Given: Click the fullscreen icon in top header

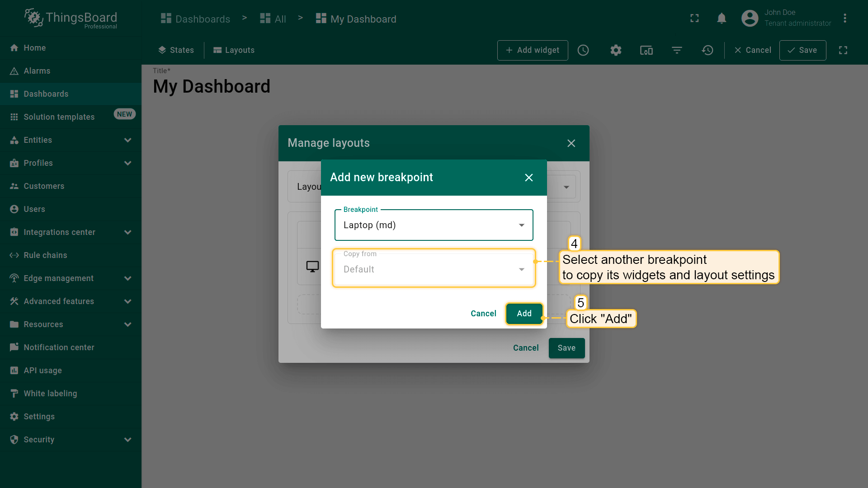Looking at the screenshot, I should tap(694, 19).
